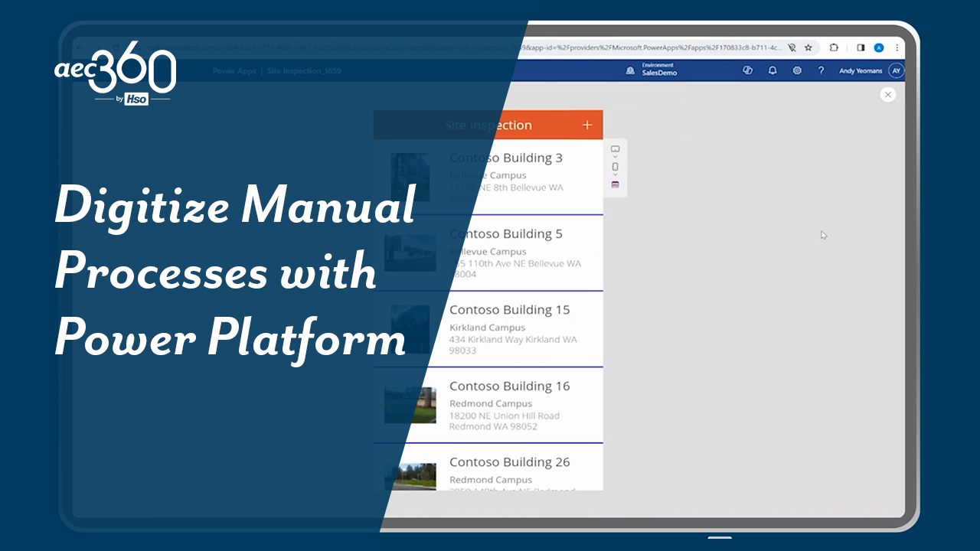Image resolution: width=980 pixels, height=551 pixels.
Task: Open the Contoso Building 16 entry
Action: point(509,404)
